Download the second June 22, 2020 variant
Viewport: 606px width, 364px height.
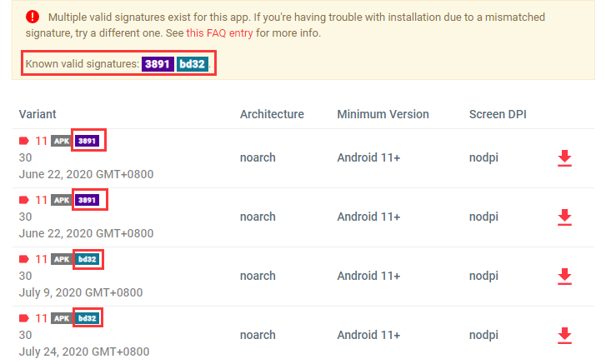pyautogui.click(x=564, y=217)
